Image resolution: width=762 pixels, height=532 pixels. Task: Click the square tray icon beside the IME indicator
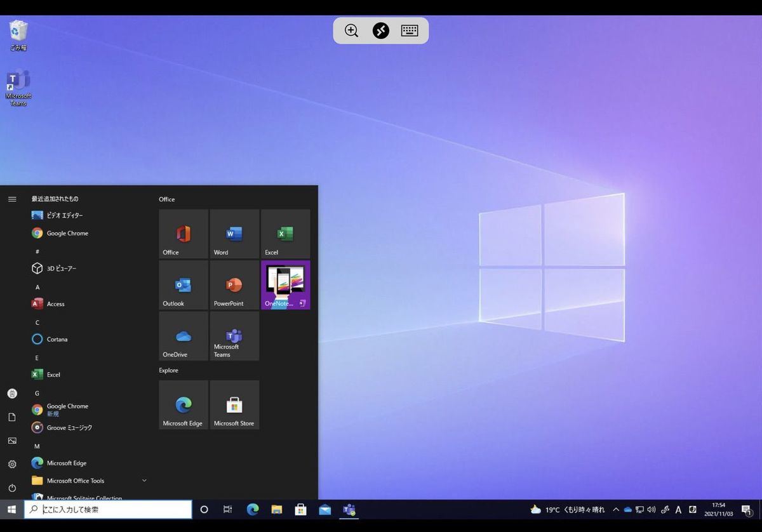693,509
